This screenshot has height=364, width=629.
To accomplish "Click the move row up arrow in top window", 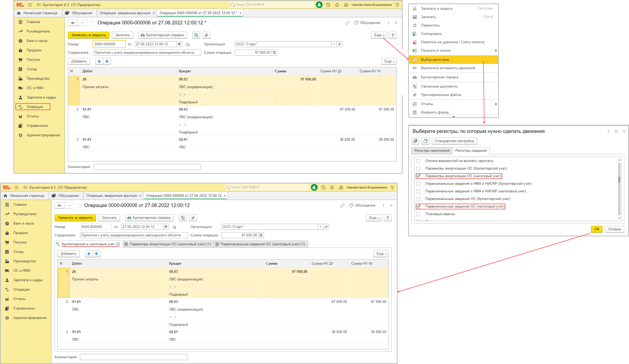I will (x=99, y=61).
